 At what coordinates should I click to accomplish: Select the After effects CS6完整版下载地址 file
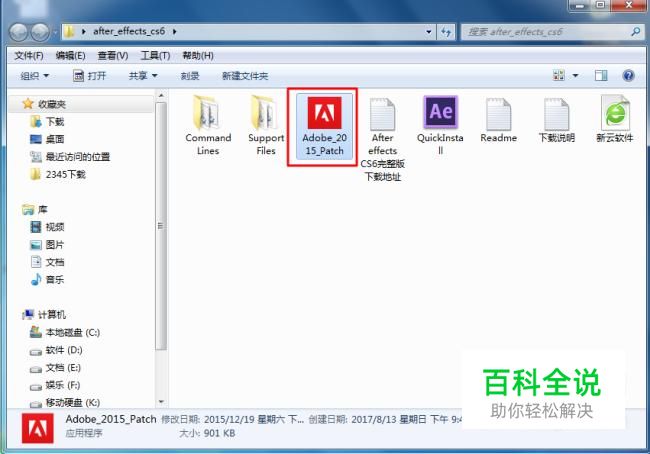382,139
